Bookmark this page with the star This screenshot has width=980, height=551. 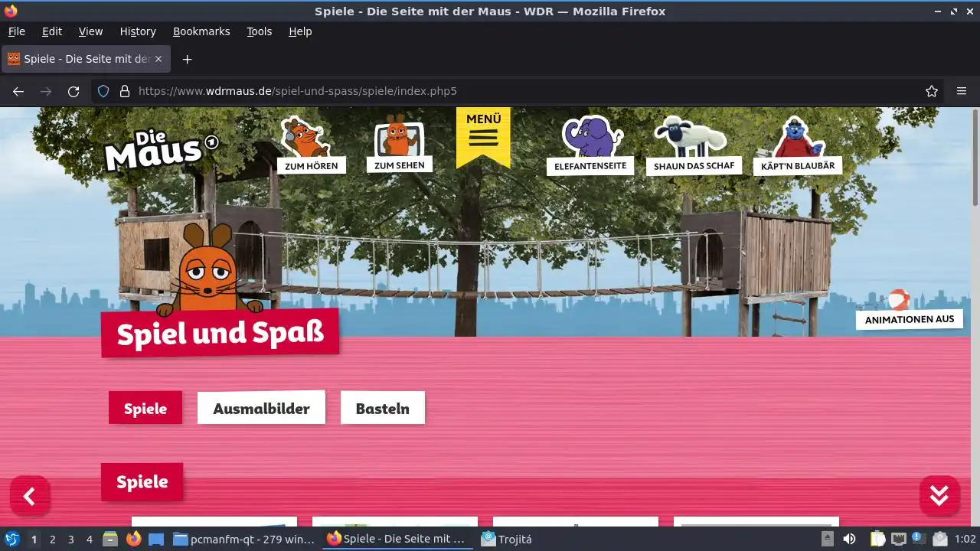point(932,91)
